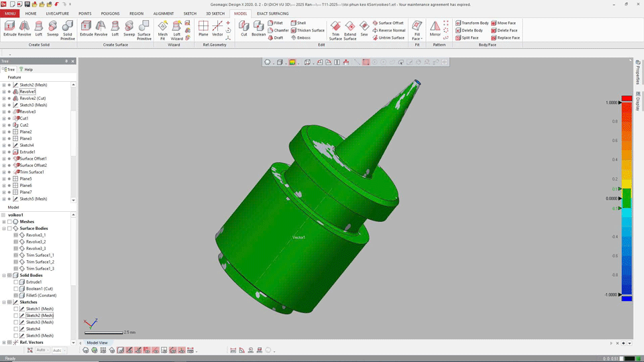Select the Trim Surface tool

[335, 29]
